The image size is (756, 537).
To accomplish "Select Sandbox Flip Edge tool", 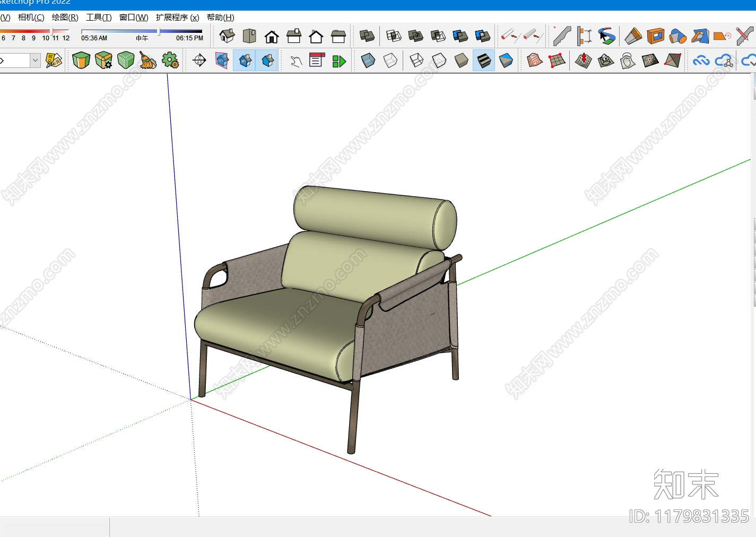I will click(x=673, y=60).
